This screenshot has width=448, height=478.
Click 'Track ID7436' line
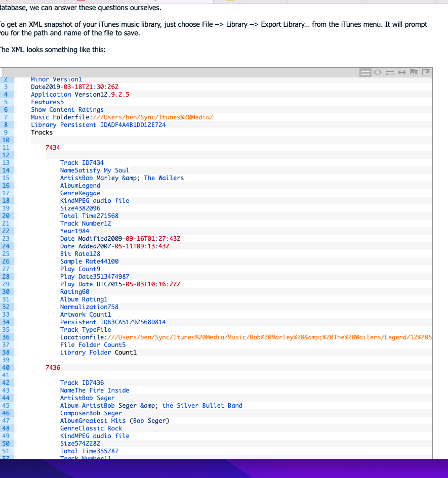[x=82, y=383]
